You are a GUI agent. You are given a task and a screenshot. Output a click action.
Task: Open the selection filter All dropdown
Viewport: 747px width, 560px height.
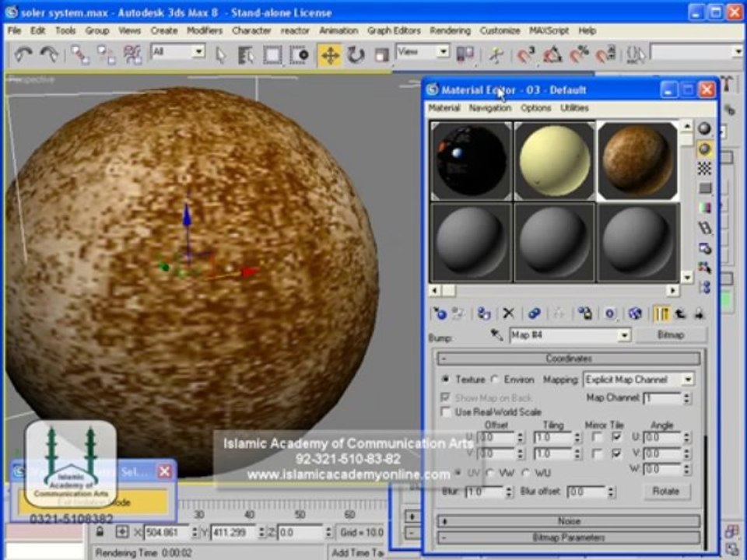coord(198,51)
